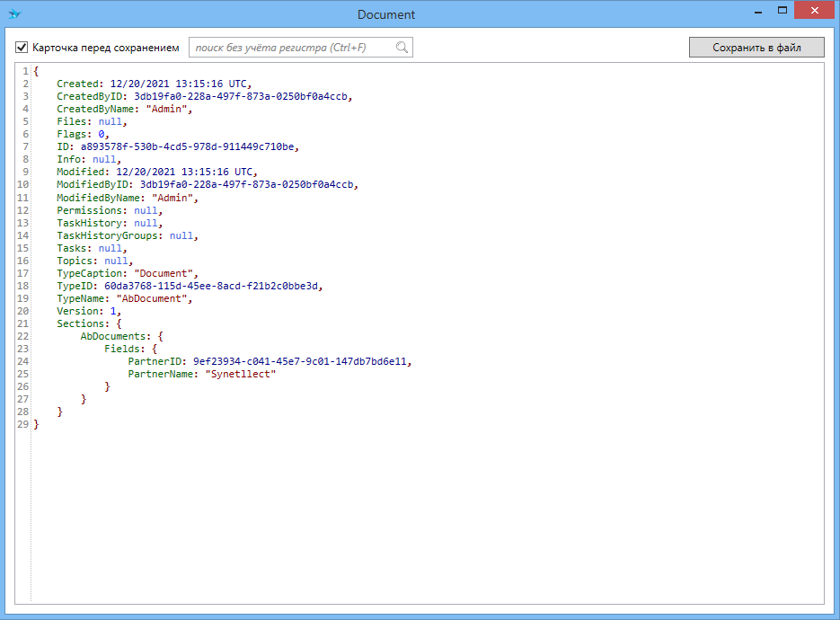840x620 pixels.
Task: Close the Document window
Action: pyautogui.click(x=818, y=11)
